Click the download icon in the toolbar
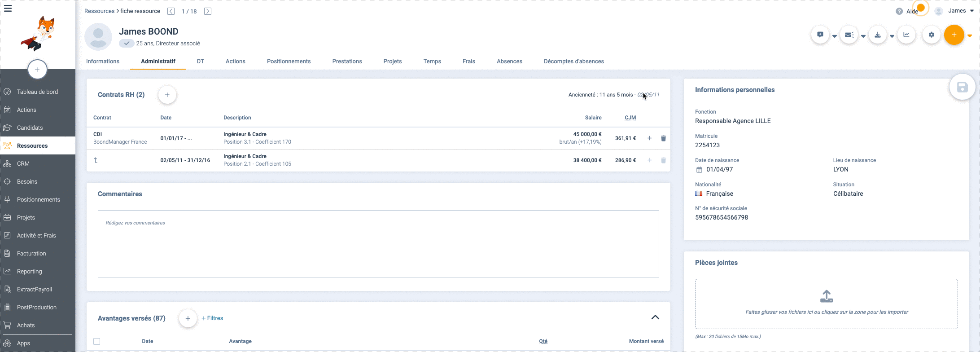Viewport: 980px width, 352px height. (x=878, y=35)
